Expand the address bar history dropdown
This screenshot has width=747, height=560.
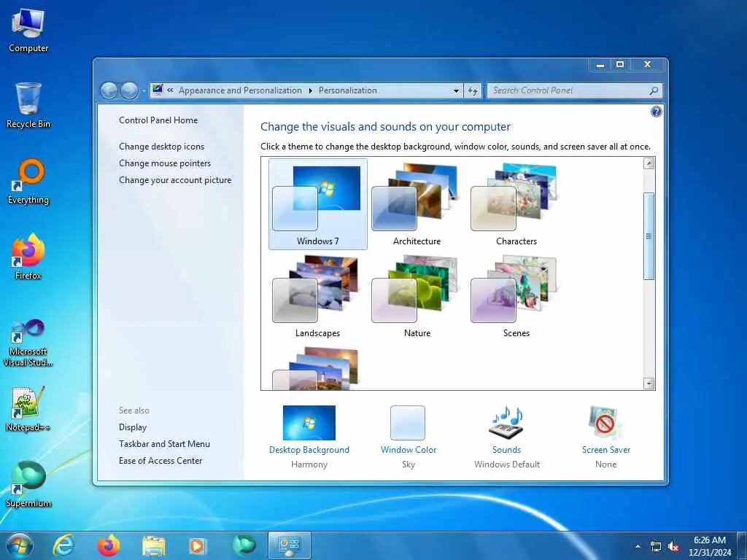point(456,90)
